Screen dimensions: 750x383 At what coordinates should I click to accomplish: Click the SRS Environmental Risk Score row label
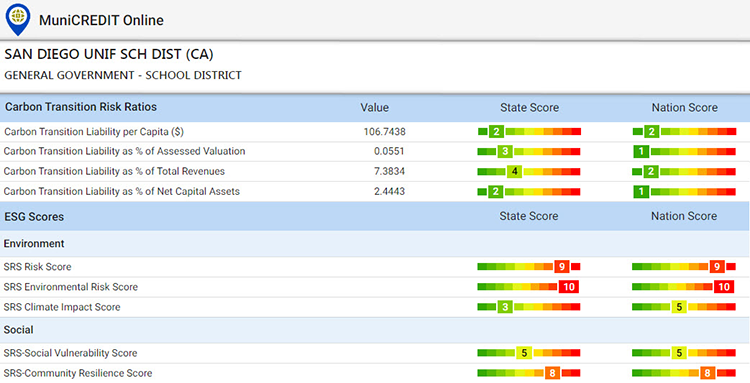71,287
